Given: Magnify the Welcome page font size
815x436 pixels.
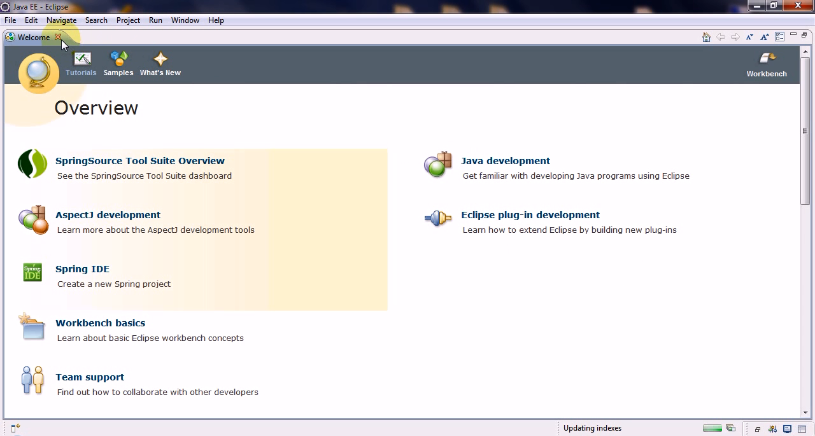Looking at the screenshot, I should click(x=764, y=37).
